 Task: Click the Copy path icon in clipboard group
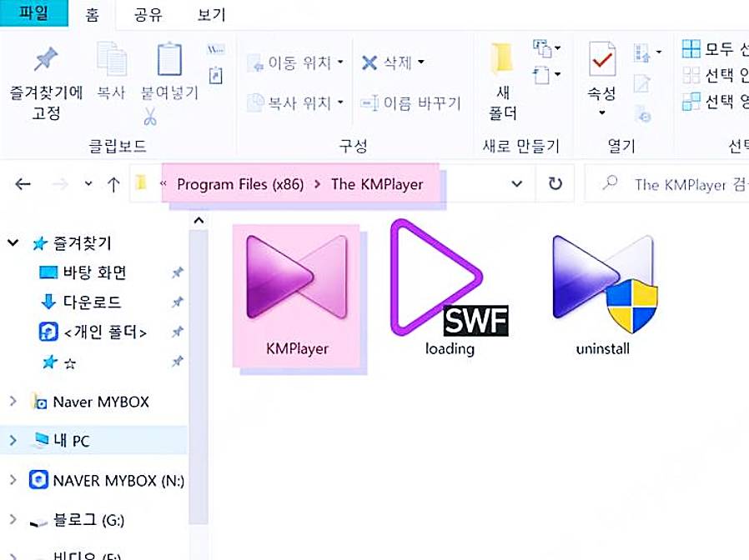216,49
